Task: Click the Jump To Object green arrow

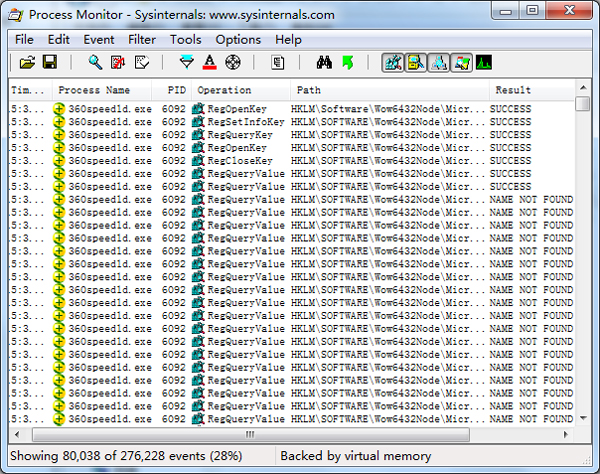Action: click(x=347, y=62)
